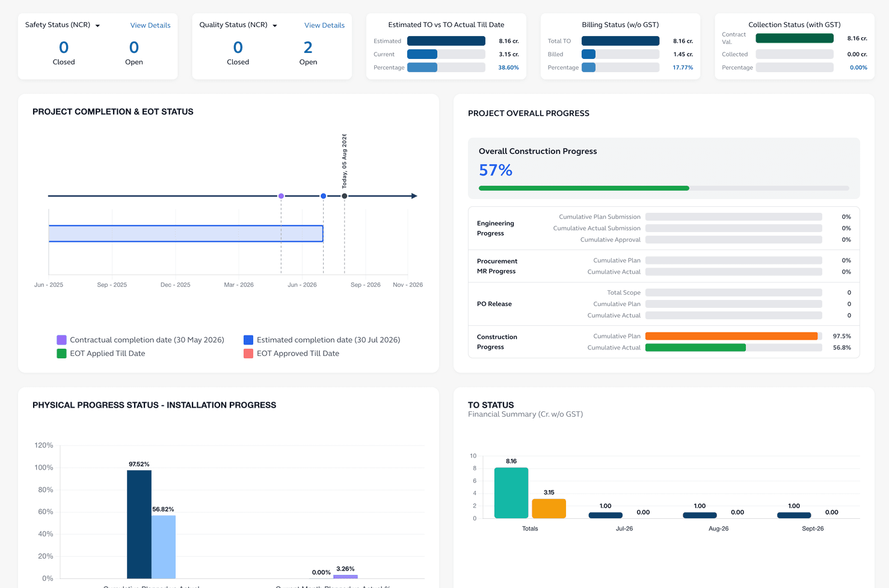
Task: Click the orange 3.15 Totals bar
Action: (x=549, y=509)
